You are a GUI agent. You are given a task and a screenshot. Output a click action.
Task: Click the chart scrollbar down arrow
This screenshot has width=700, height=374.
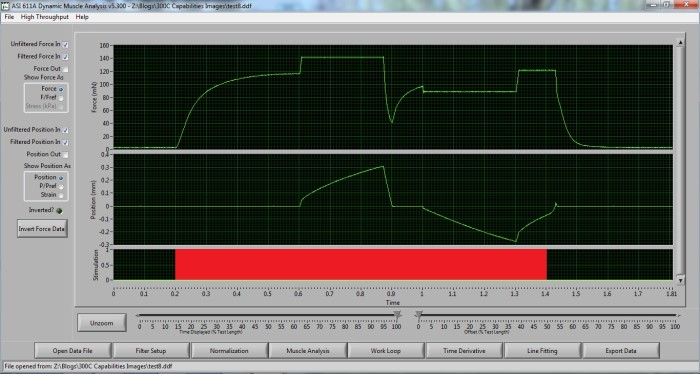680,280
